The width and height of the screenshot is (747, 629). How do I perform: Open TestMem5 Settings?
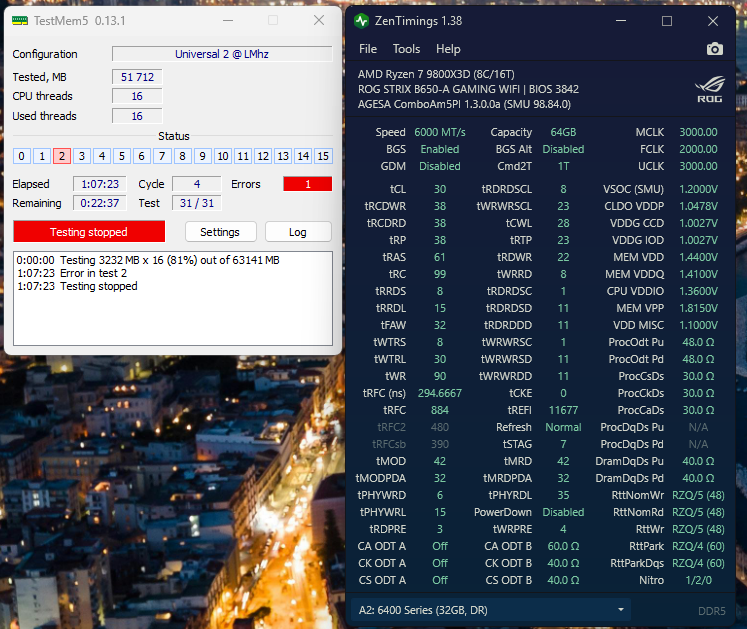(220, 232)
